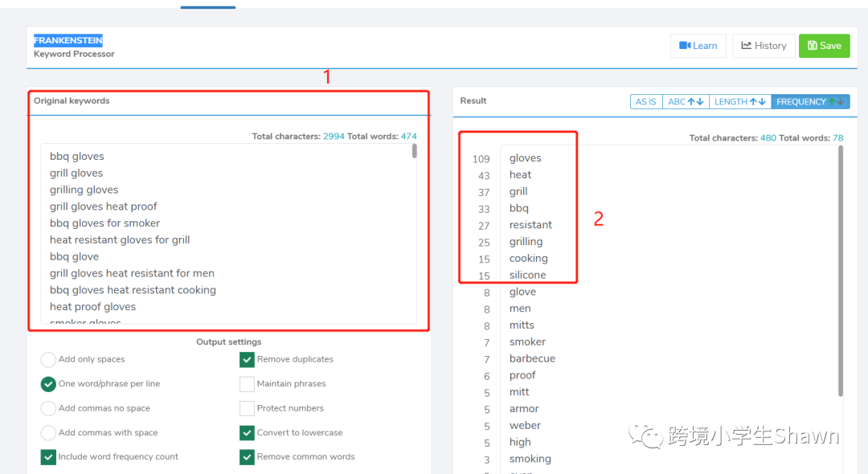Uncheck the Remove duplicates checkbox
This screenshot has width=868, height=474.
(x=247, y=359)
